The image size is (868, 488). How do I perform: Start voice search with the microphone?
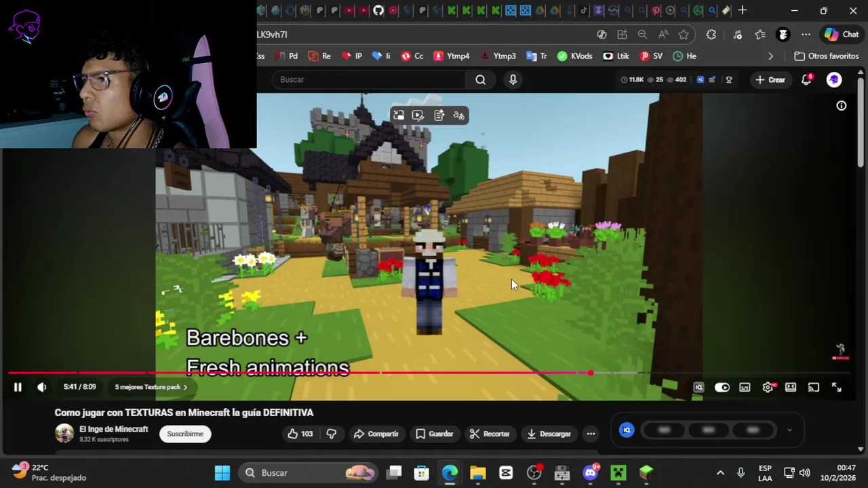pyautogui.click(x=513, y=79)
